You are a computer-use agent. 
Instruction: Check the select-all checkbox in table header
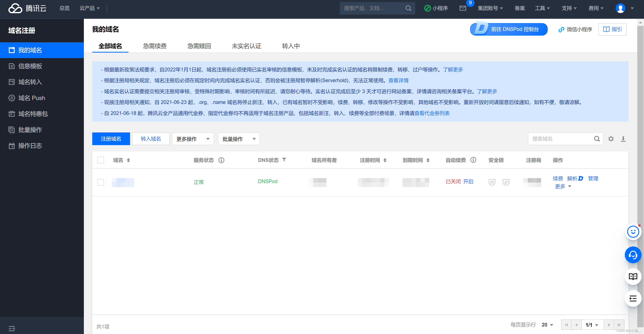tap(100, 160)
